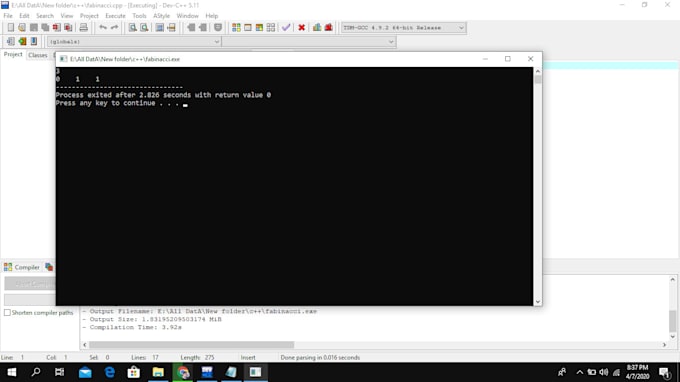Click the Save All toolbar icon
The height and width of the screenshot is (382, 680).
[45, 27]
